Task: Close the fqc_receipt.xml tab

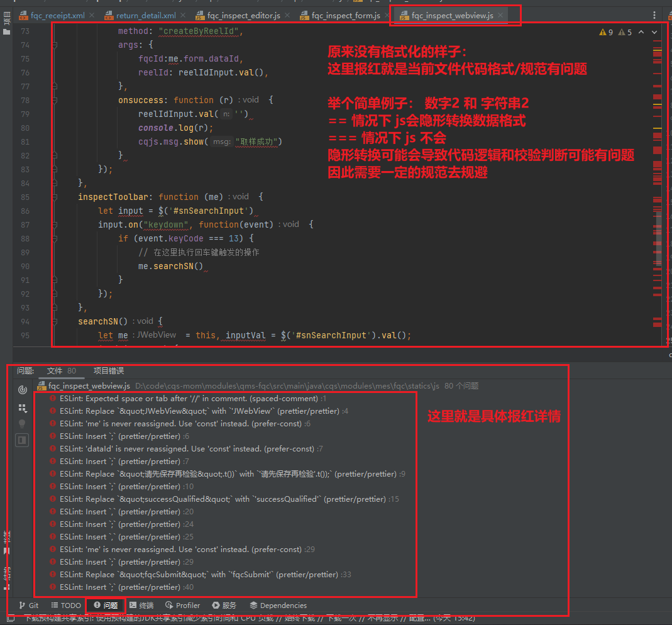Action: (92, 16)
